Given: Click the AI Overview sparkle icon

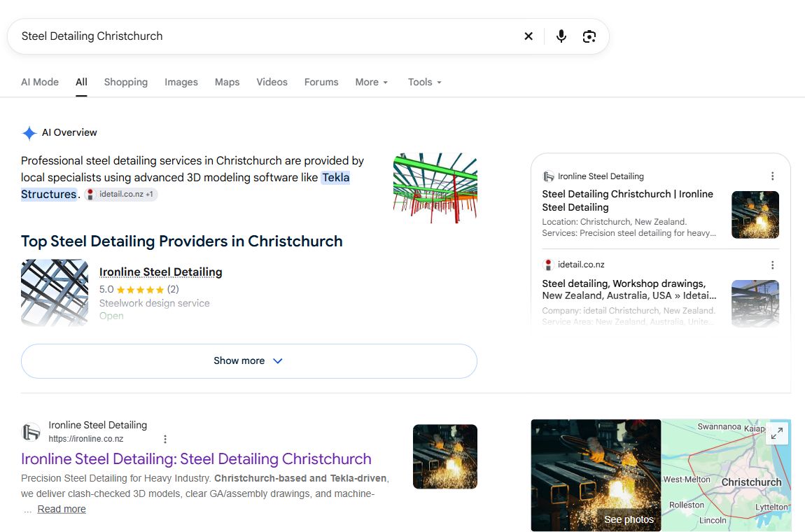Looking at the screenshot, I should [29, 133].
